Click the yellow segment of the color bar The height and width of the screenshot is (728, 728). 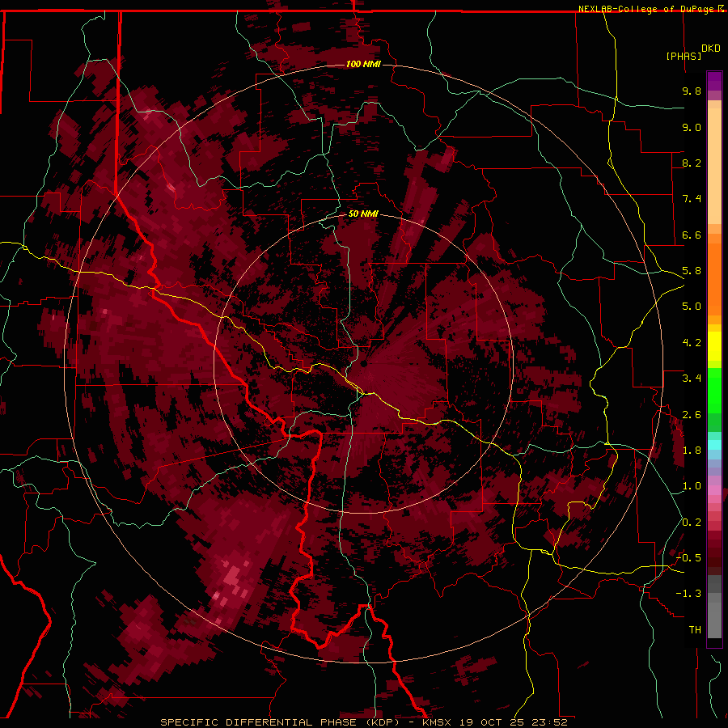tap(714, 346)
